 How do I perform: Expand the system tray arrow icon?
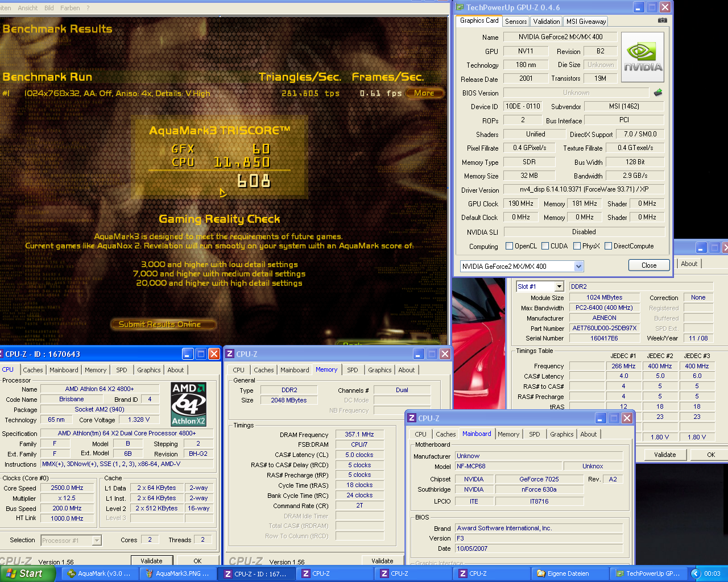[x=695, y=573]
